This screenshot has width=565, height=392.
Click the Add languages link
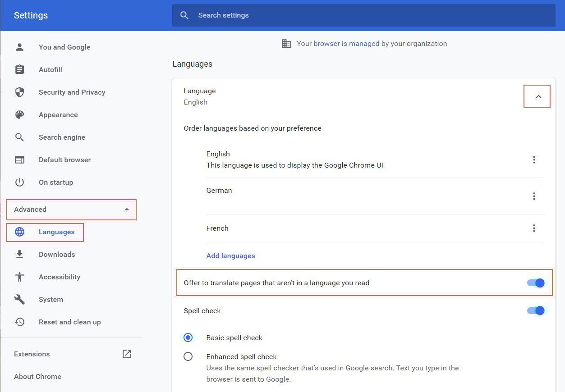[230, 255]
